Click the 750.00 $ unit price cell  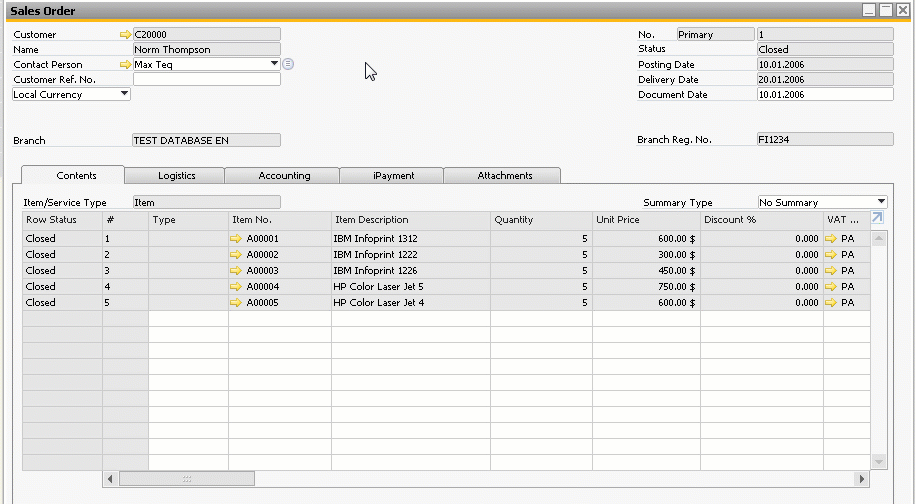(647, 287)
